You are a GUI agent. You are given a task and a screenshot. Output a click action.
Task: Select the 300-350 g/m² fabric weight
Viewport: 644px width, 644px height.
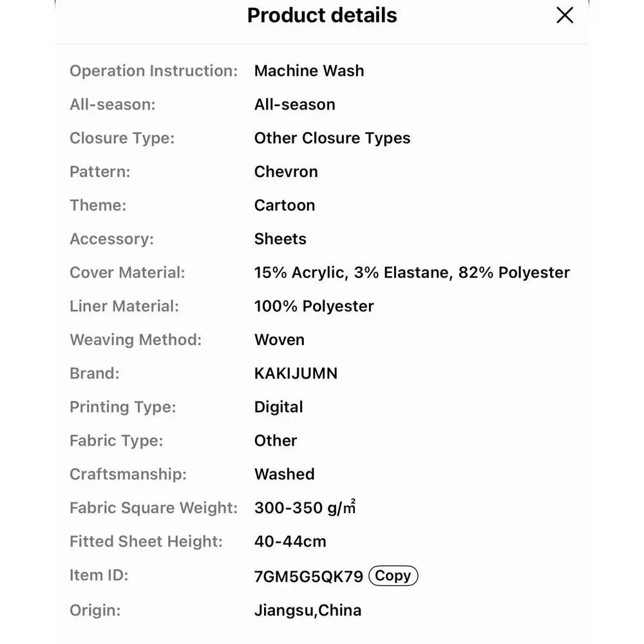(305, 507)
